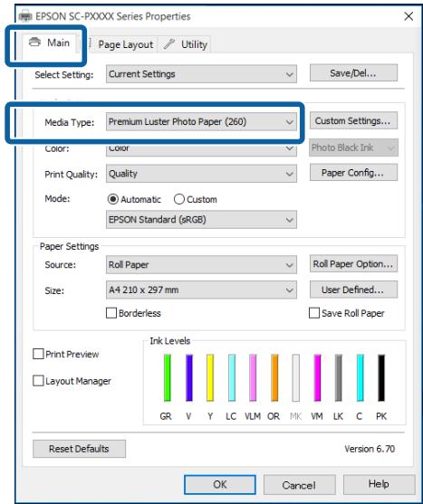Confirm with the OK button
This screenshot has height=504, width=423.
(x=220, y=484)
